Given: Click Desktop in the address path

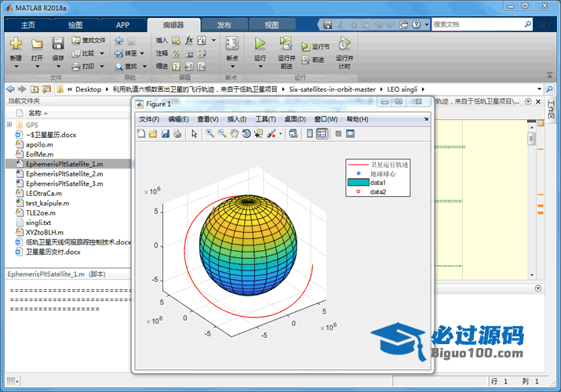Looking at the screenshot, I should click(89, 89).
